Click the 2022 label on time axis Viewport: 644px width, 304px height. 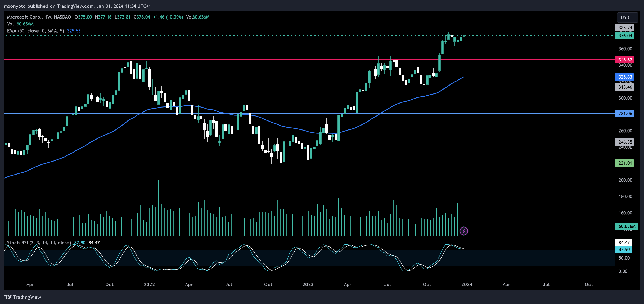(149, 285)
